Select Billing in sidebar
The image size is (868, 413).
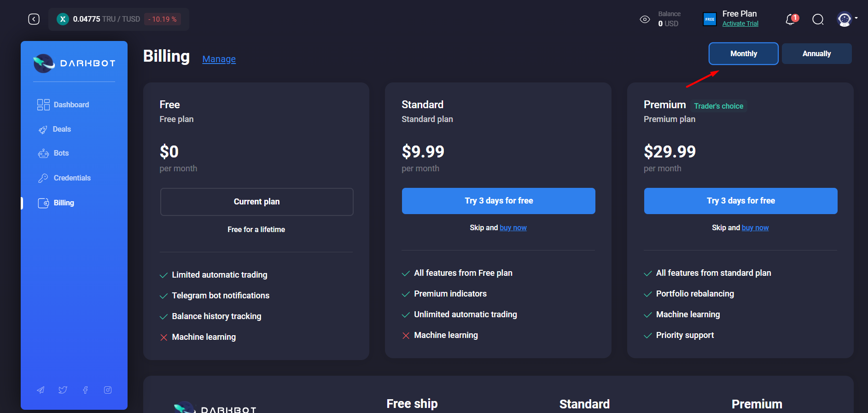[64, 203]
